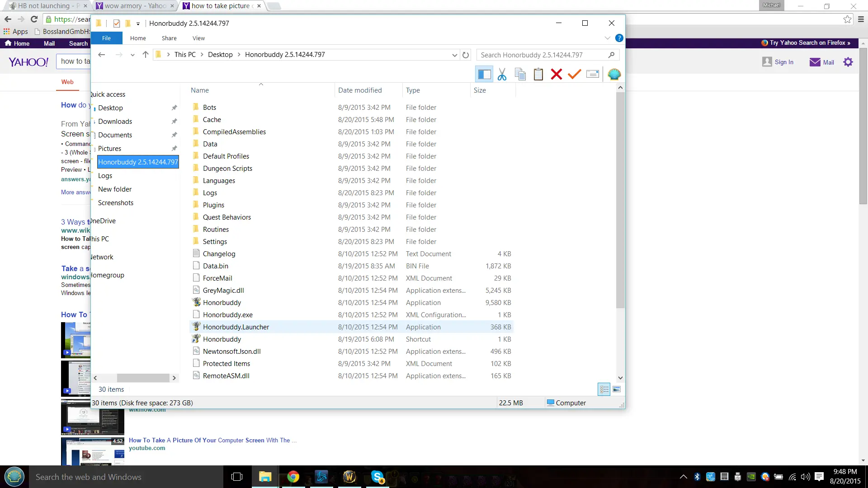Screen dimensions: 868x488
Task: Click file list scroll down arrow
Action: coord(620,378)
